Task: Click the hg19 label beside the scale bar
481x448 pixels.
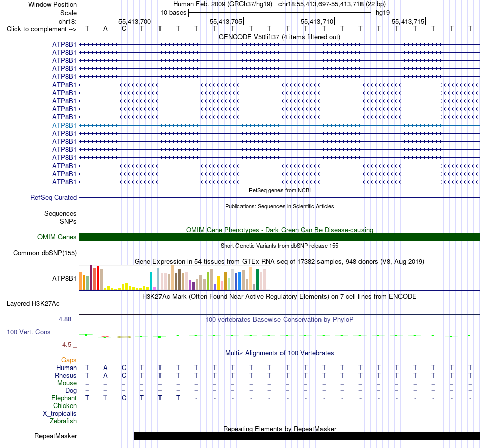Action: (383, 13)
